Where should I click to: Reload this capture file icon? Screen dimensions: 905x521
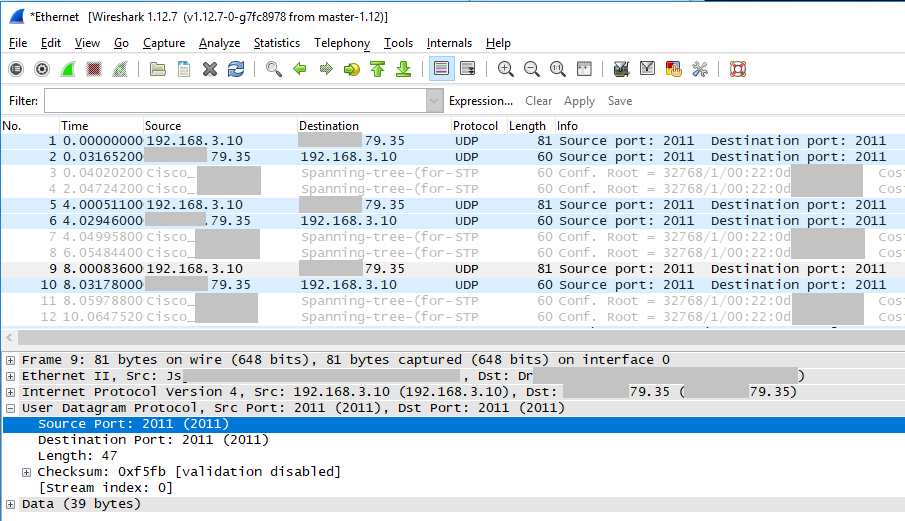click(236, 69)
